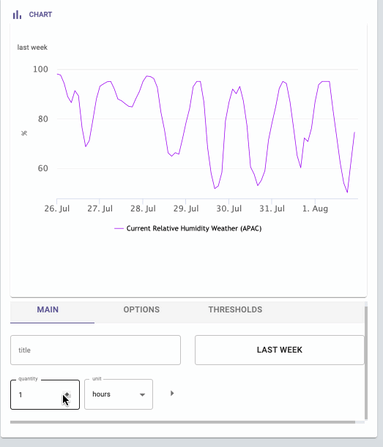Screen dimensions: 383x447
Task: Click the CHART header label
Action: 40,15
